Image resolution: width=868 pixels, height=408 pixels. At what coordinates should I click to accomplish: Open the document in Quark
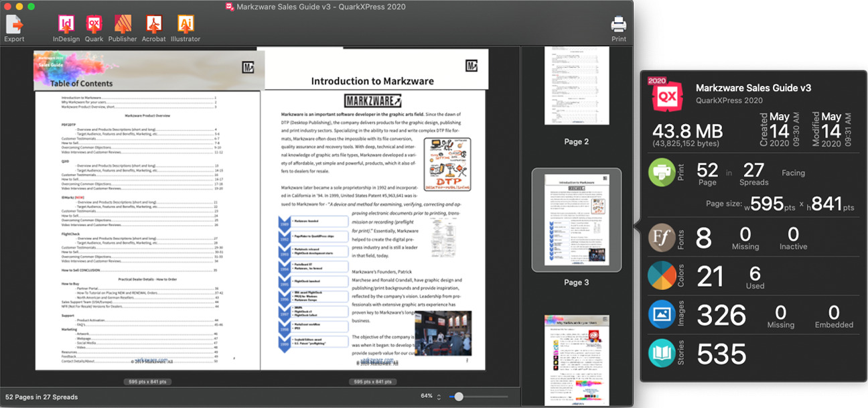94,25
